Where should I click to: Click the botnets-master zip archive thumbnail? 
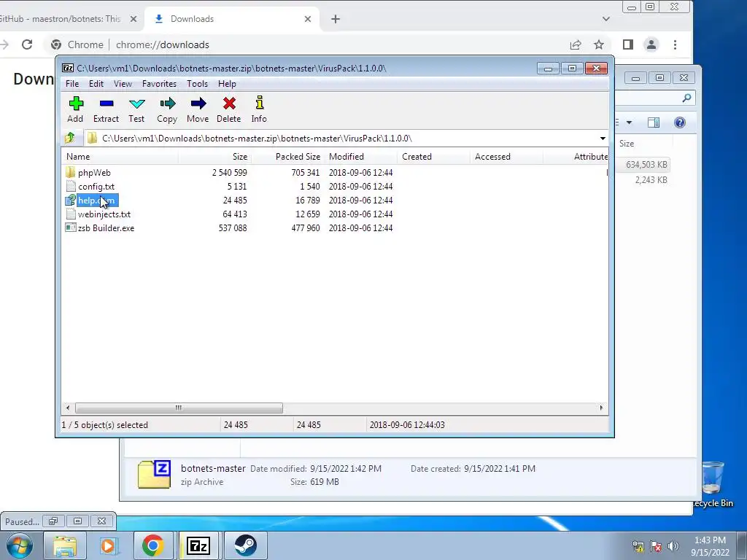(154, 474)
